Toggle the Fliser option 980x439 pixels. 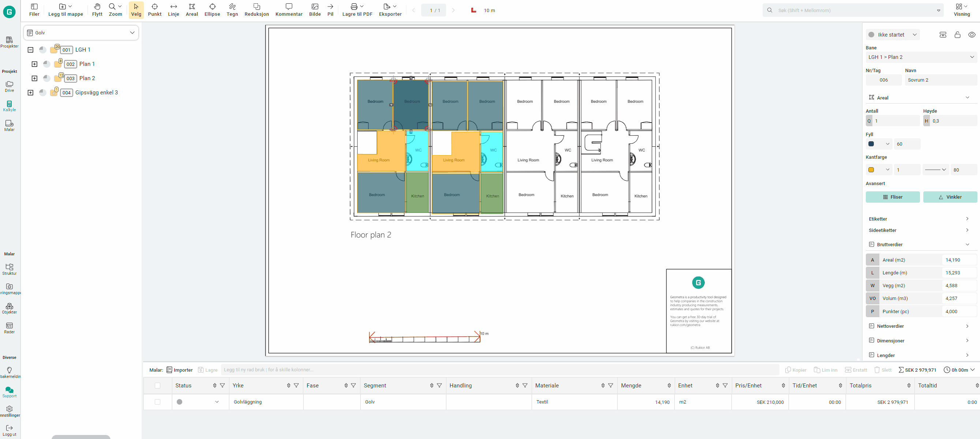pos(893,197)
